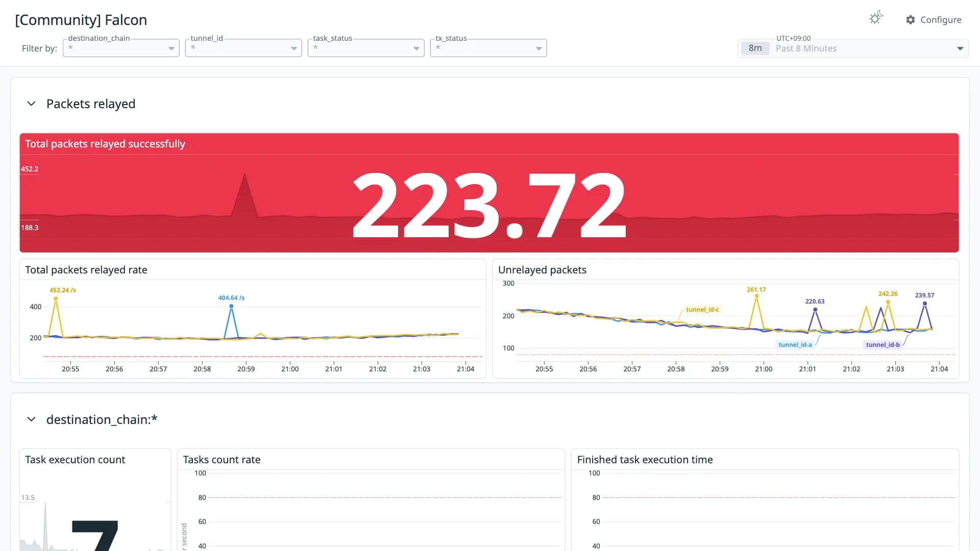980x551 pixels.
Task: Click the 8m time badge
Action: (x=755, y=48)
